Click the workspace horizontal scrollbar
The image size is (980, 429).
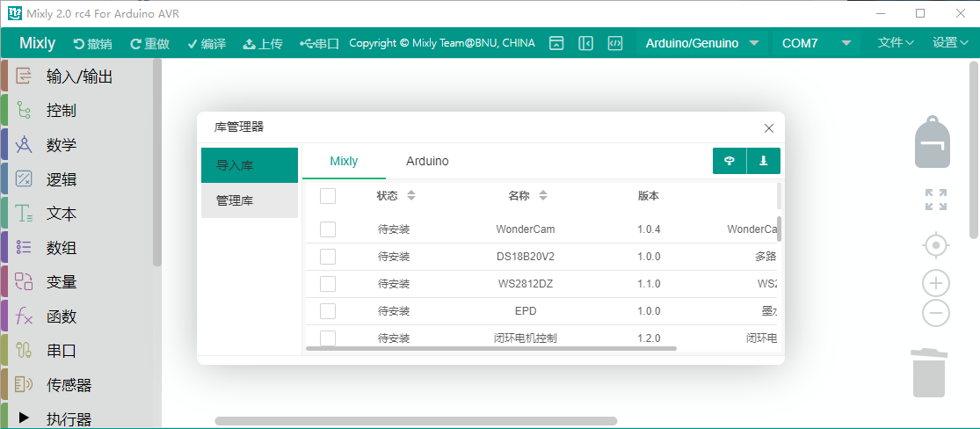pos(417,421)
